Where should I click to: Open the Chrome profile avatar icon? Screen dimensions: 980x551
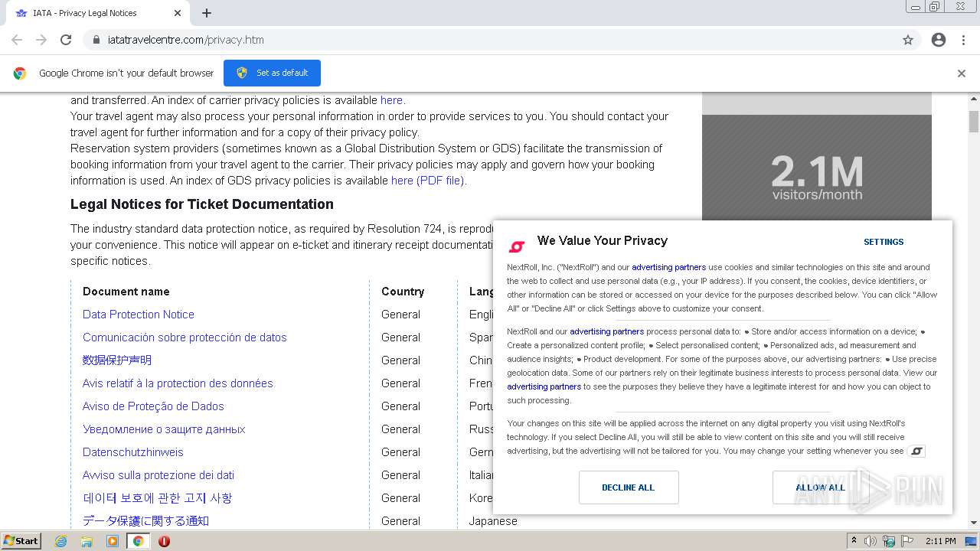(939, 40)
